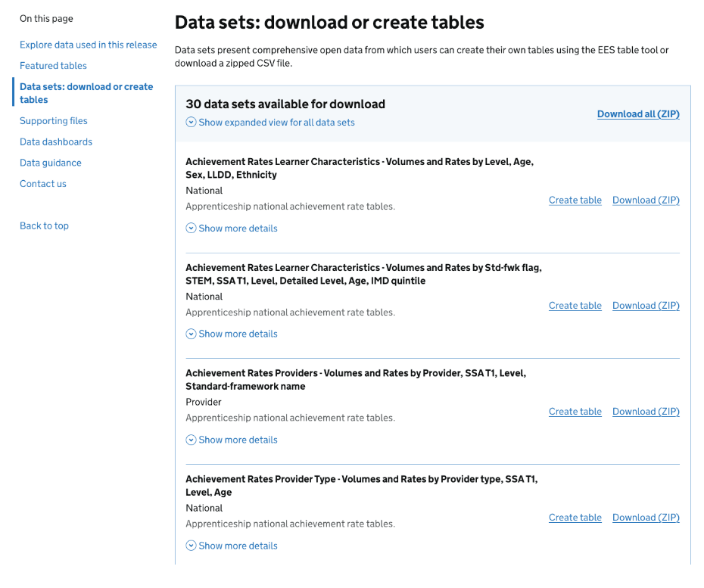Click chevron icon under Achievement Rates Providers dataset

tap(191, 440)
